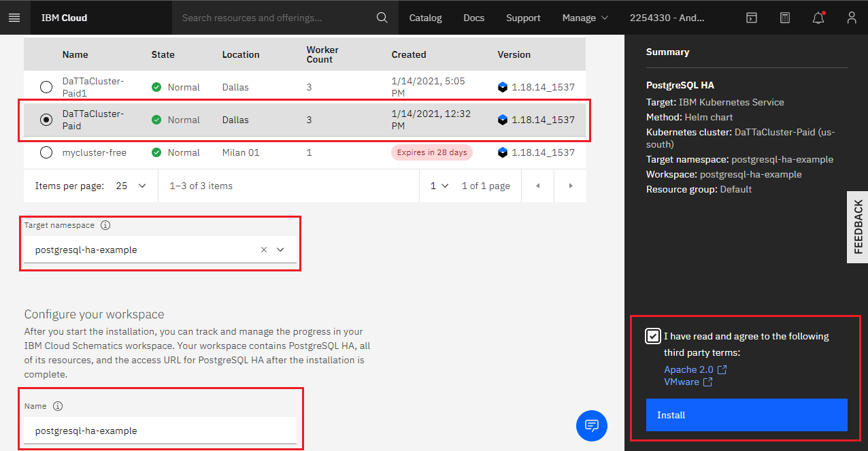
Task: Click the workspace Name input field
Action: coord(161,431)
